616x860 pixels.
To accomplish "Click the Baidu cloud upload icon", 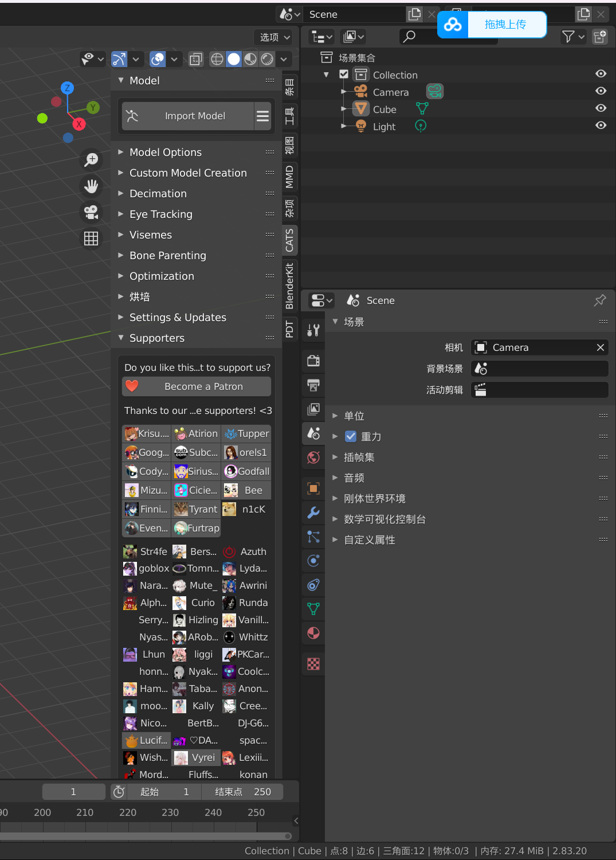I will pos(453,25).
